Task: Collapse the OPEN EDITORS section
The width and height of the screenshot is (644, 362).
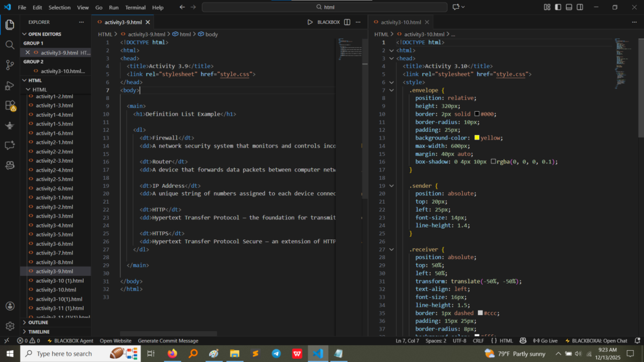Action: point(45,34)
